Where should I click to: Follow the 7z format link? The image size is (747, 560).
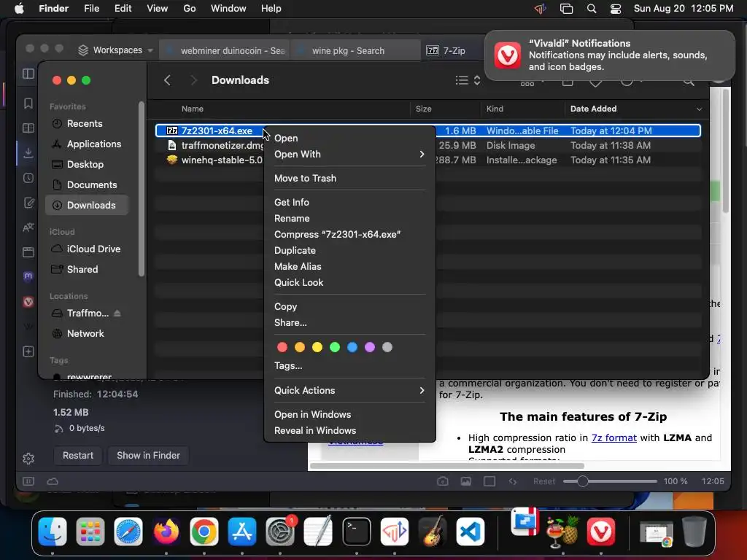[x=614, y=437]
